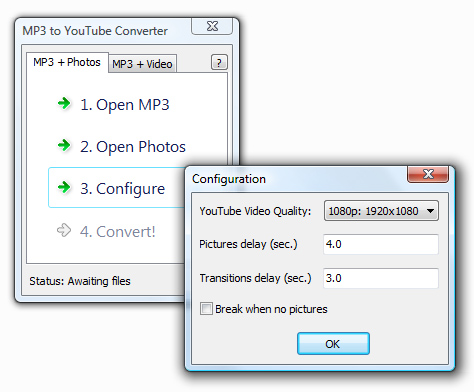Switch to the MP3 + Video tab
Viewport: 474px width, 392px height.
tap(142, 64)
